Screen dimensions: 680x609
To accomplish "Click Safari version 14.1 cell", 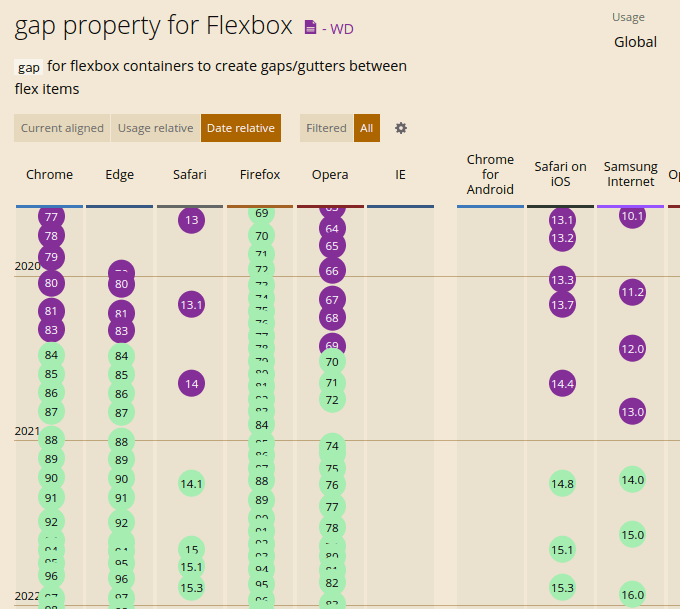I will [x=191, y=483].
